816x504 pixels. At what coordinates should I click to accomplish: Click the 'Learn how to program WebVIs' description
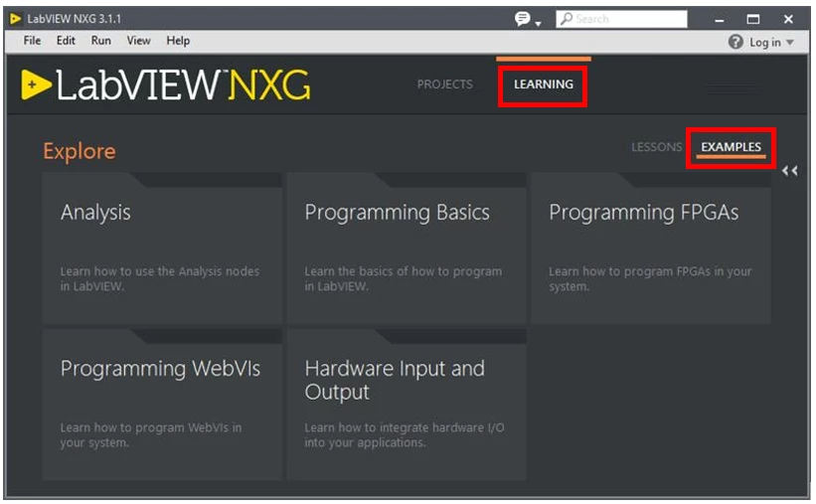[151, 434]
